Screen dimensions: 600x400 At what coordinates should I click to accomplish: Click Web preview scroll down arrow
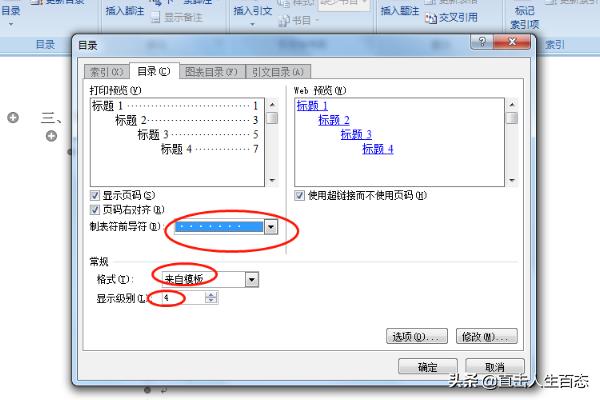512,180
